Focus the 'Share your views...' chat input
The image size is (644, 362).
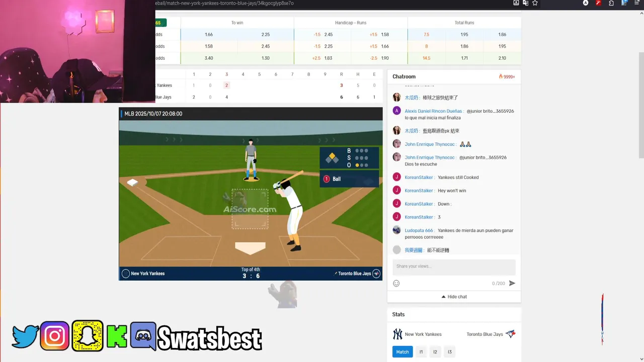pos(454,267)
